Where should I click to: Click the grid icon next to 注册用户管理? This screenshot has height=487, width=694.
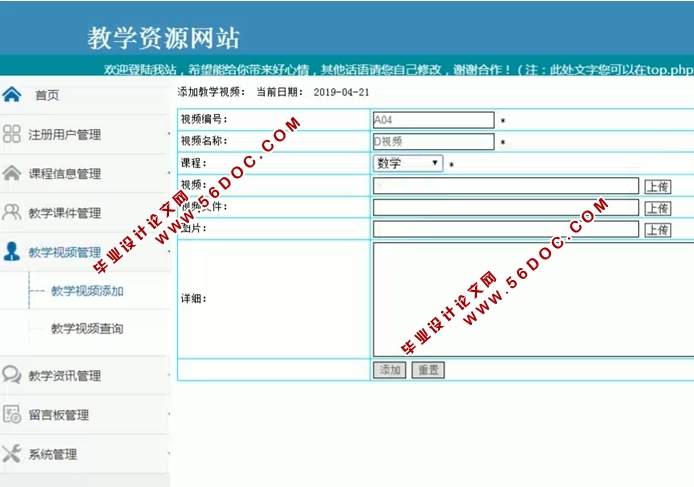click(12, 134)
